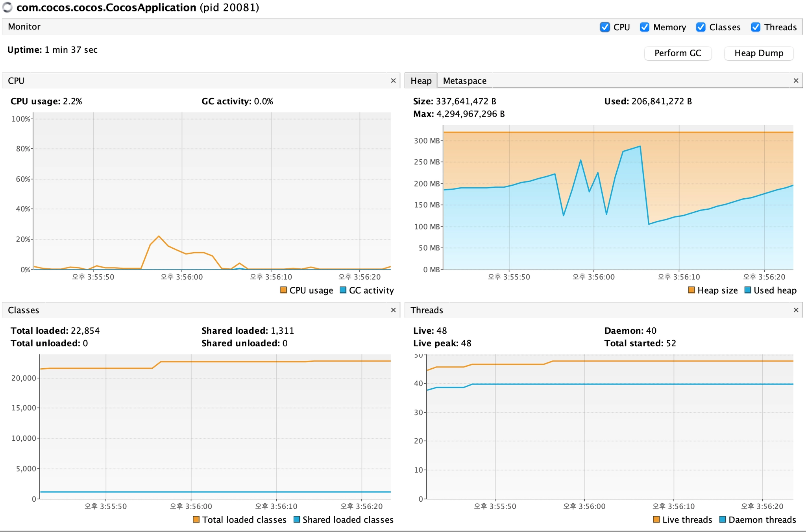This screenshot has height=532, width=806.
Task: Disable the Classes checkbox
Action: (x=701, y=27)
